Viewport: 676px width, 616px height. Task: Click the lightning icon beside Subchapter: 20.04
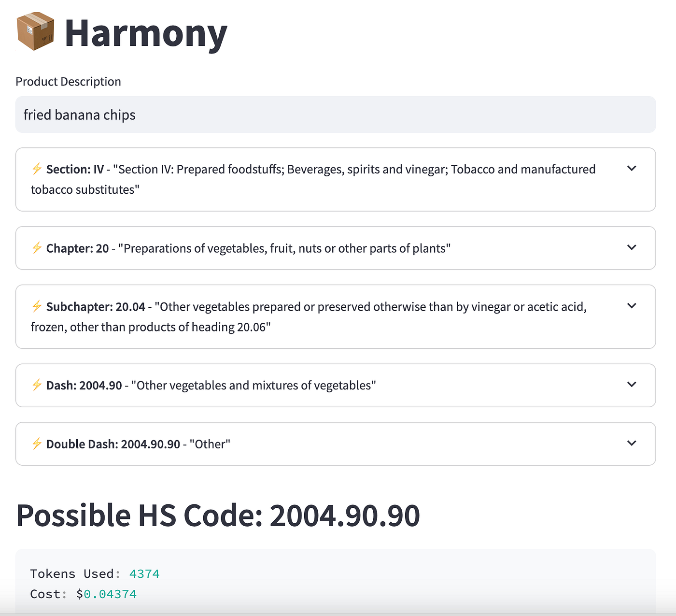pos(37,306)
